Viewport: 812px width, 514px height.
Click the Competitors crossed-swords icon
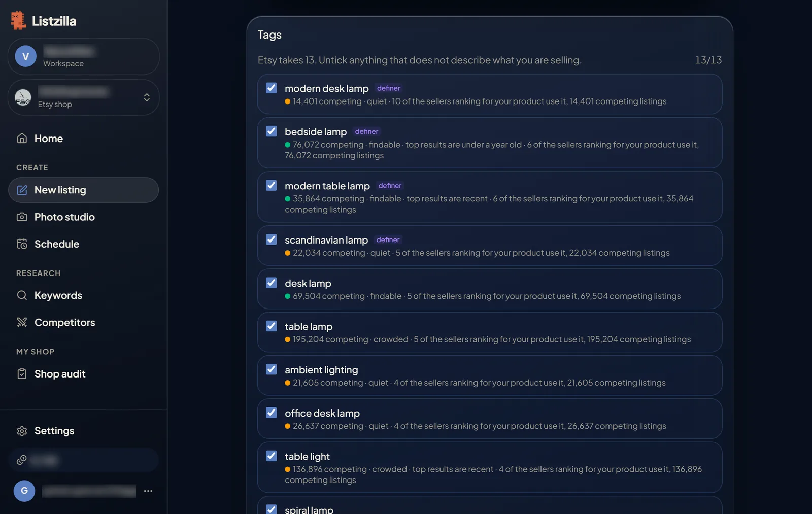click(x=22, y=322)
